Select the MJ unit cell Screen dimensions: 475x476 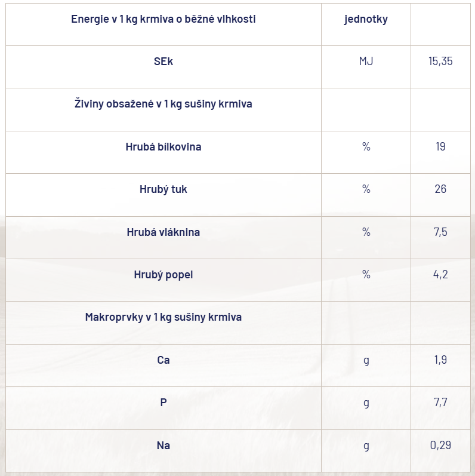[x=366, y=62]
